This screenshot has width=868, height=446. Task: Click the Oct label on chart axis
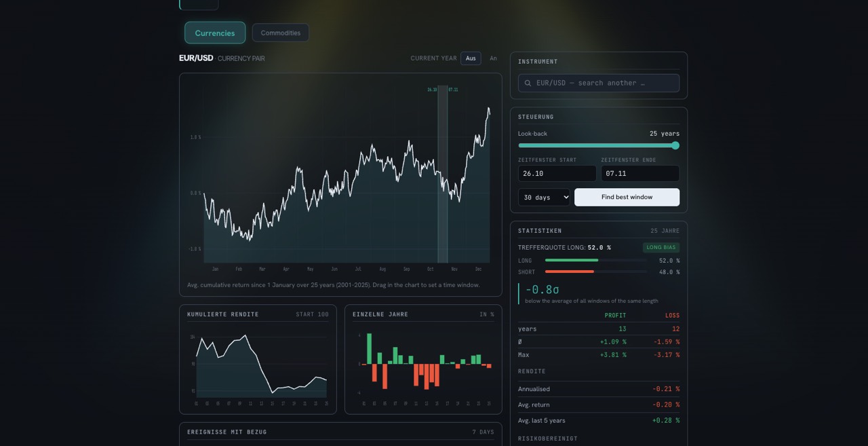coord(430,270)
